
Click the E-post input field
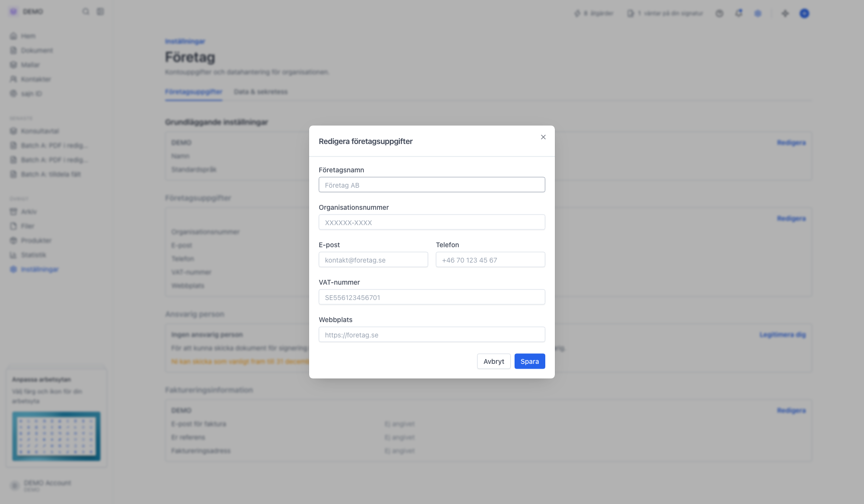373,260
